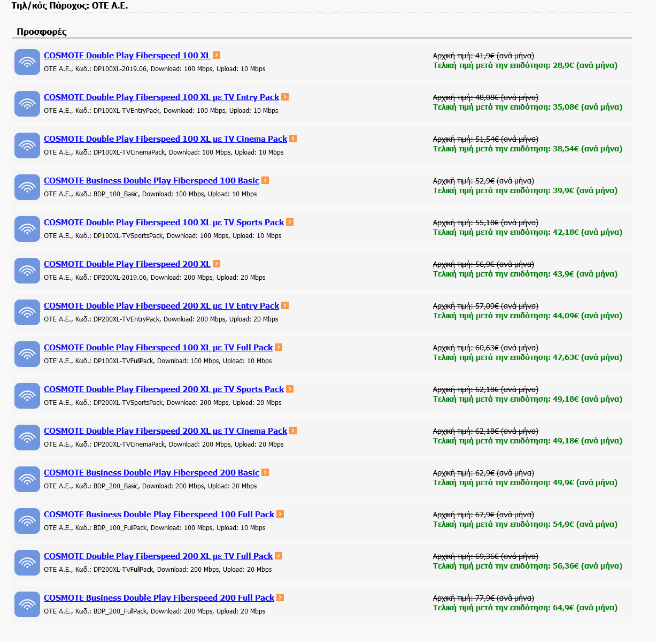This screenshot has width=656, height=644.
Task: Open Fiberspeed 100 XL με TV Cinema Pack link
Action: (x=166, y=139)
